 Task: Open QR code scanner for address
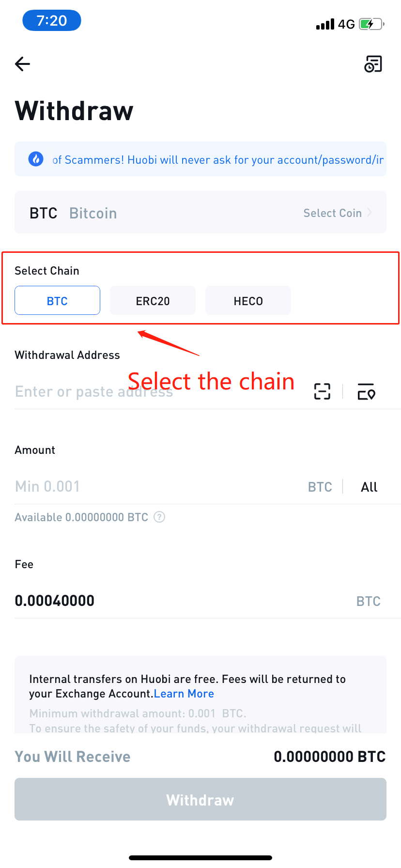(x=322, y=391)
